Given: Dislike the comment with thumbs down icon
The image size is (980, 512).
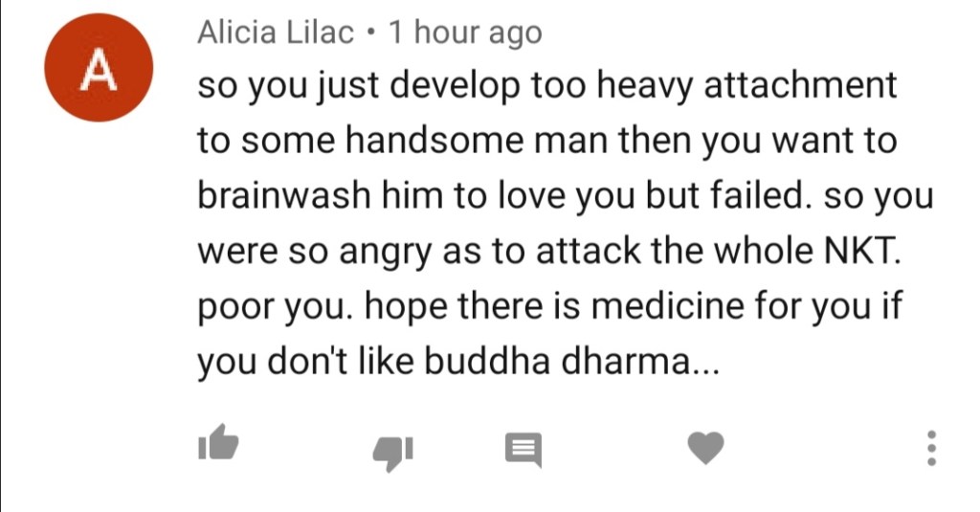Looking at the screenshot, I should [393, 453].
